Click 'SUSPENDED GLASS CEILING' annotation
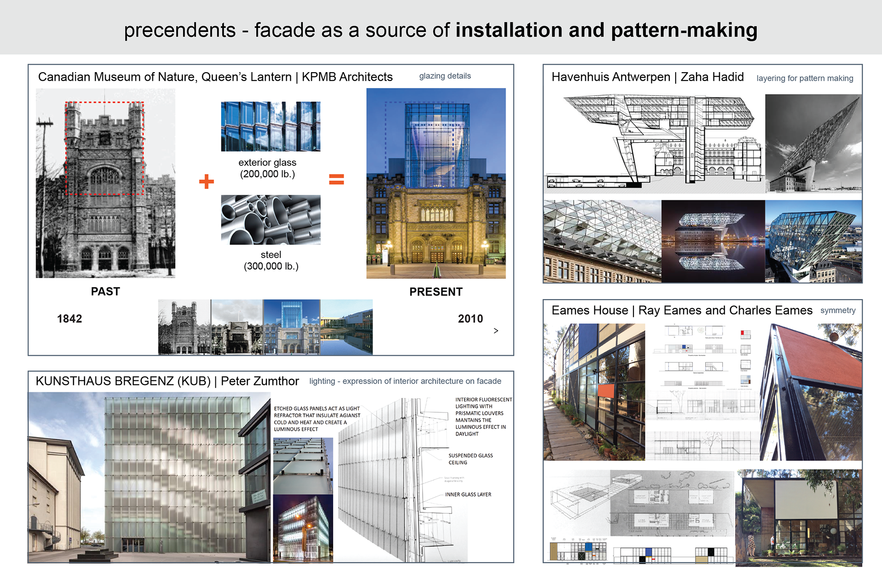 coord(471,459)
